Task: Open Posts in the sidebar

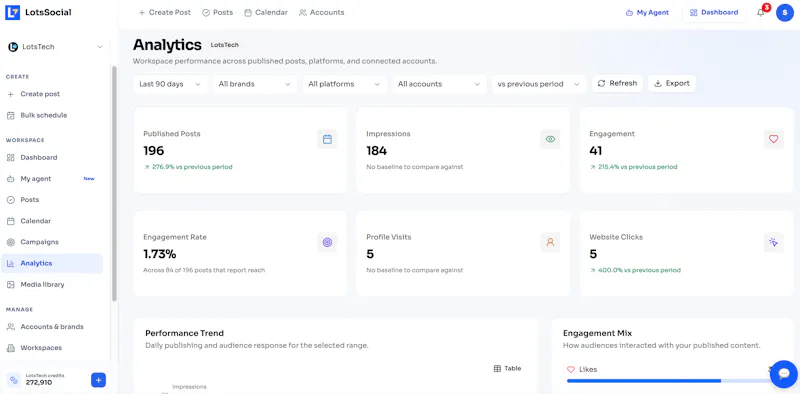Action: point(52,200)
